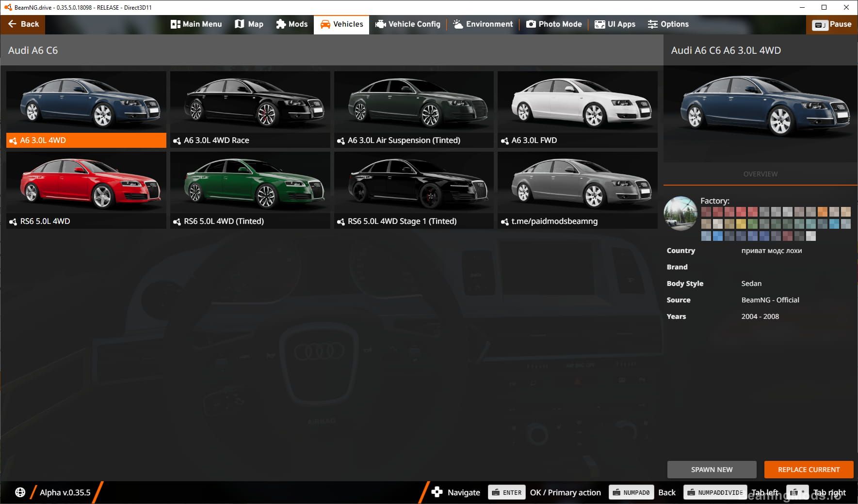Image resolution: width=858 pixels, height=504 pixels.
Task: Click the asterisk Tab right key hint
Action: pyautogui.click(x=797, y=492)
